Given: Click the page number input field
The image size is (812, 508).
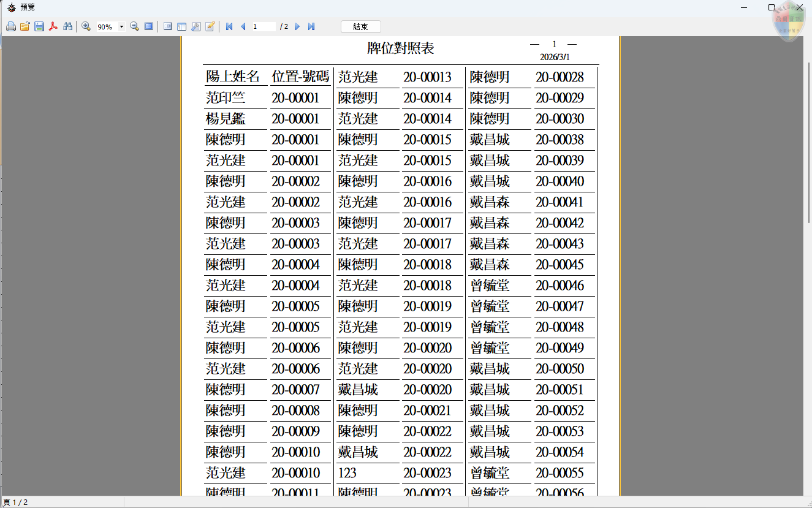Looking at the screenshot, I should click(264, 26).
